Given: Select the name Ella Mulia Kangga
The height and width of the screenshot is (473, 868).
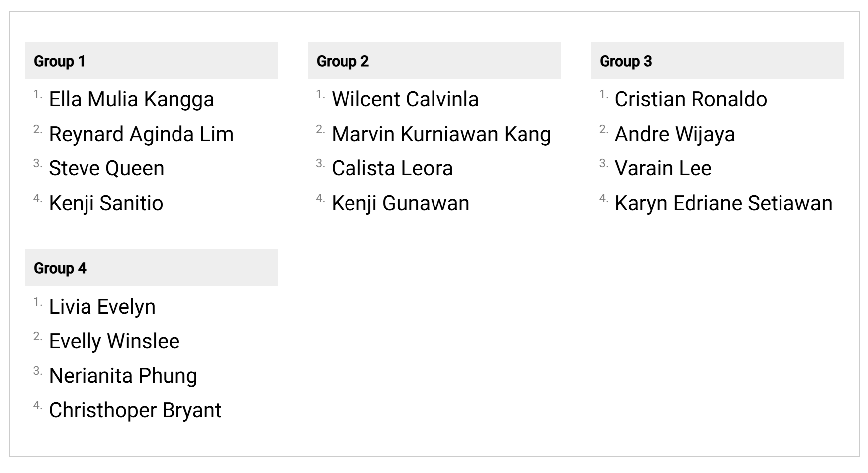Looking at the screenshot, I should pos(131,99).
